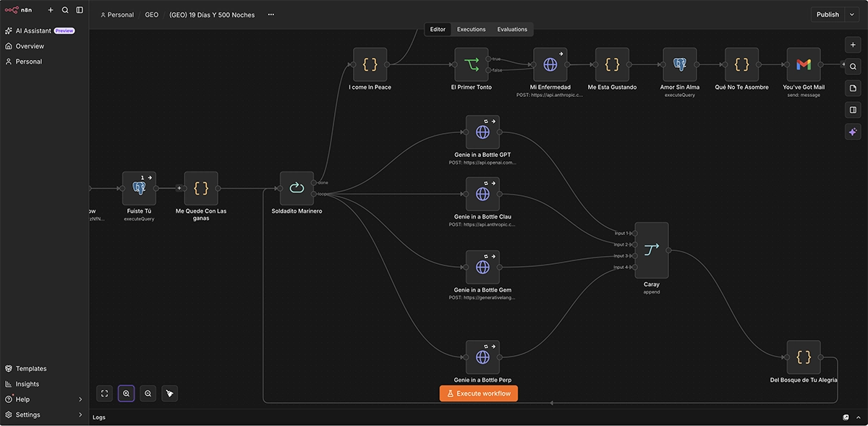
Task: Switch to the Executions tab
Action: pyautogui.click(x=472, y=30)
